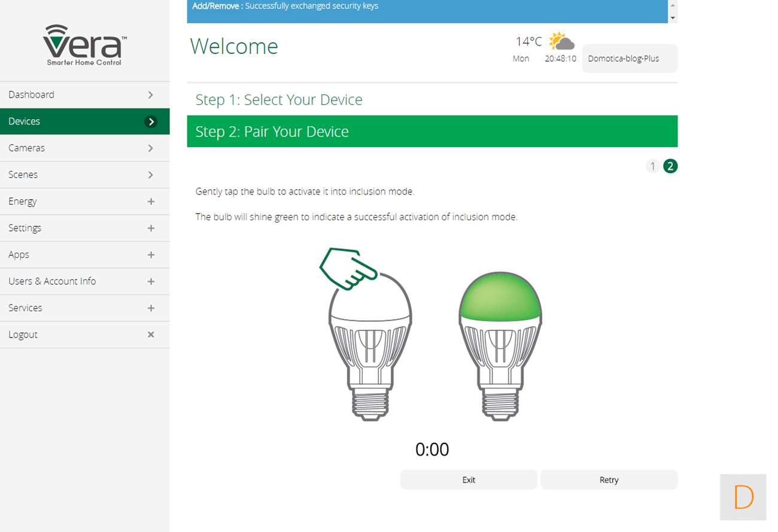
Task: Click the orange D badge icon
Action: tap(743, 497)
